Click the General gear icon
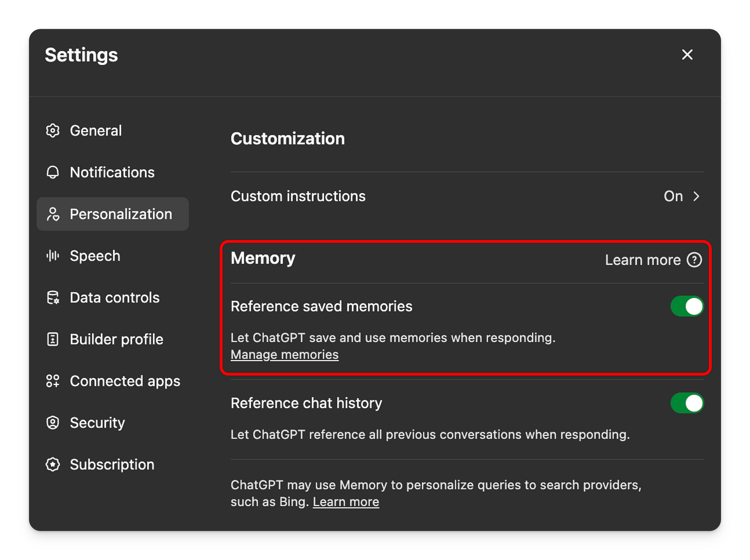The image size is (750, 560). [x=53, y=130]
